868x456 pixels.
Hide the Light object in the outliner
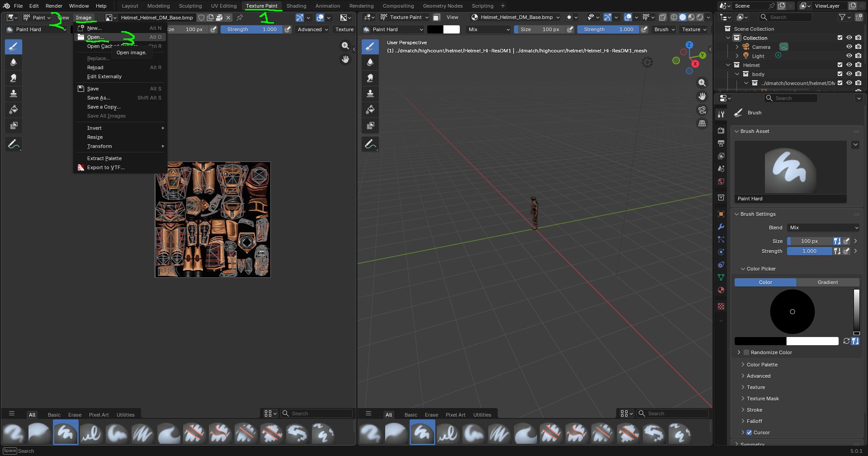(849, 56)
